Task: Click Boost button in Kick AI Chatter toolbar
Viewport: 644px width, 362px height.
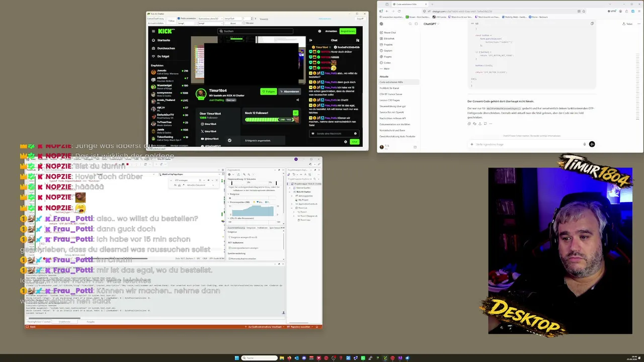Action: coord(233,23)
